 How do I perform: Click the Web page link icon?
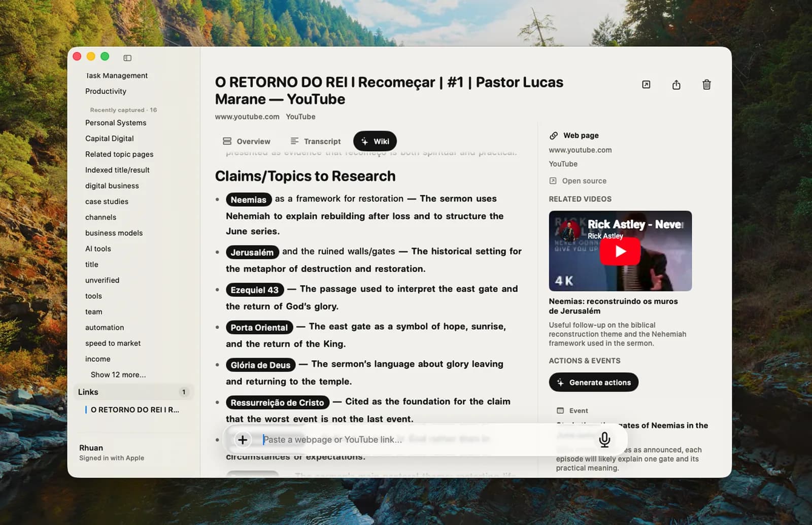554,135
